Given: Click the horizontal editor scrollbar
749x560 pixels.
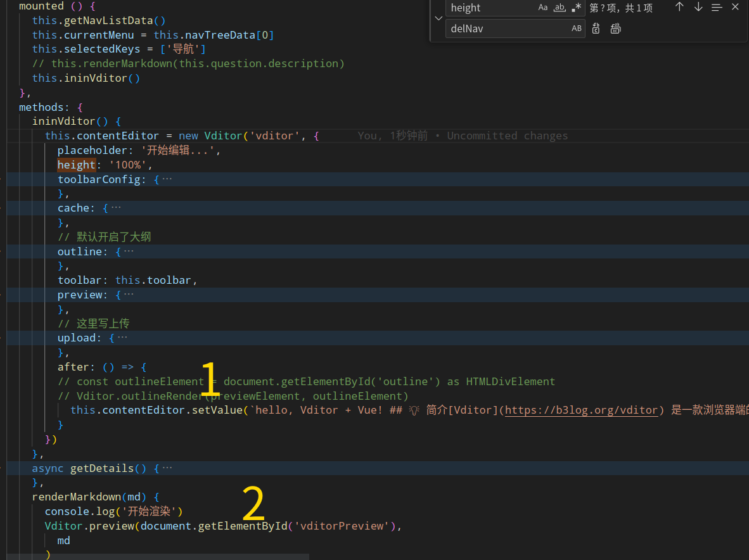Looking at the screenshot, I should (158, 557).
